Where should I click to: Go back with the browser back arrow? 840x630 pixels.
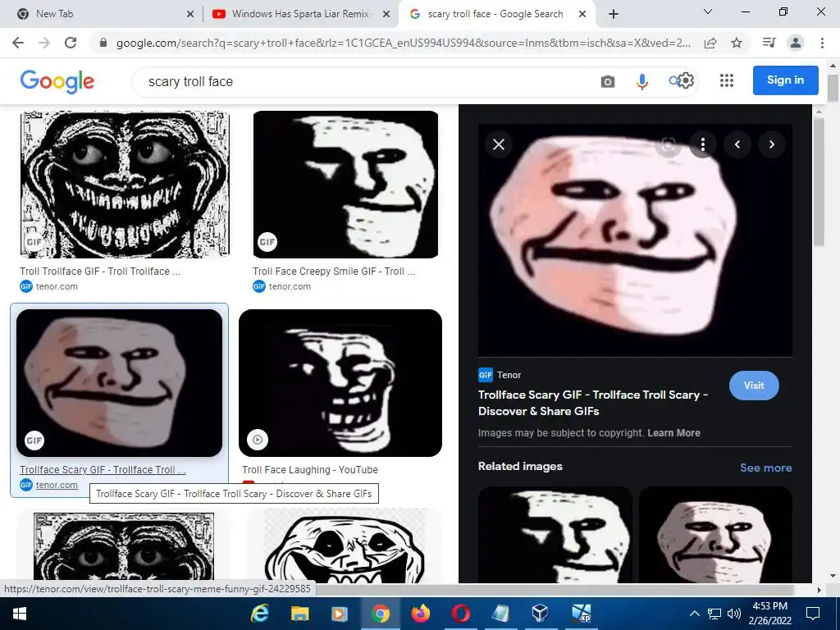pyautogui.click(x=18, y=43)
